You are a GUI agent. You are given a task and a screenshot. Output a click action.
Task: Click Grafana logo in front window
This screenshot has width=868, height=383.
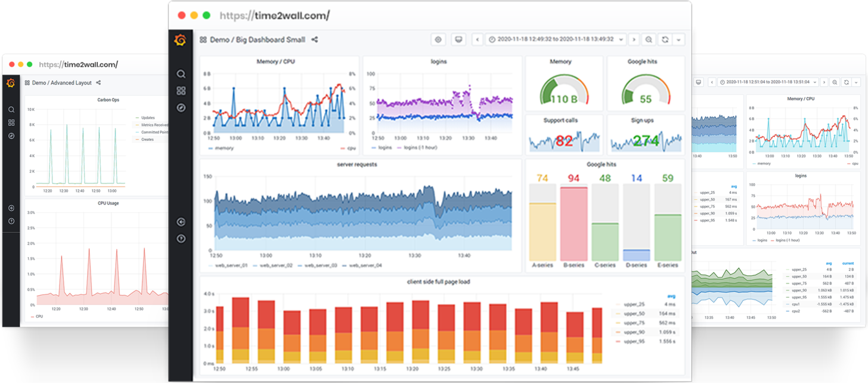click(180, 40)
